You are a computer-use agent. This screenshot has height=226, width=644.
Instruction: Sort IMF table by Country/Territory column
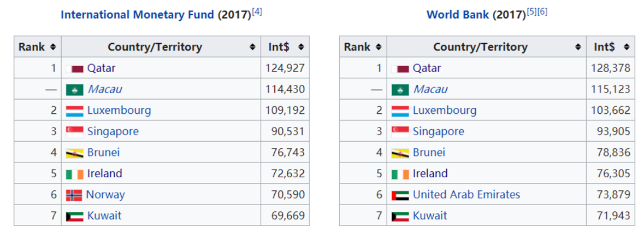[252, 47]
